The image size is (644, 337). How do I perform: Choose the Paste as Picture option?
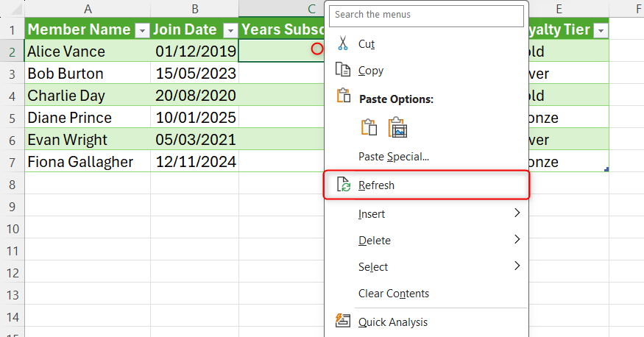click(x=397, y=127)
